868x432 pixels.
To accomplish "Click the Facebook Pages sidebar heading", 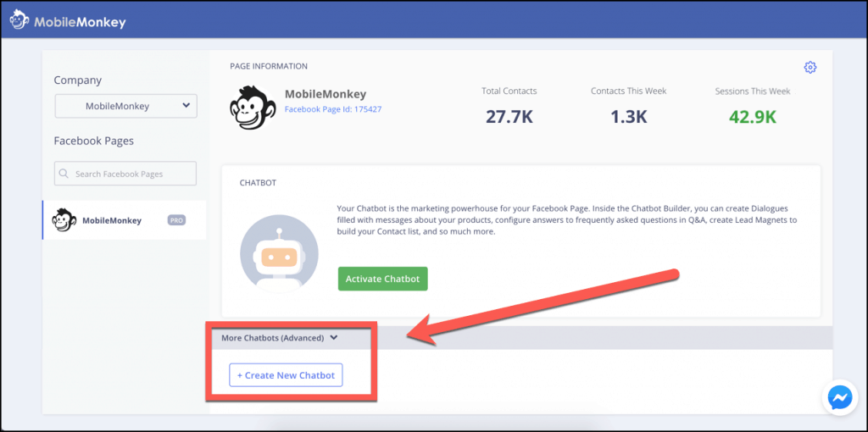I will coord(93,141).
